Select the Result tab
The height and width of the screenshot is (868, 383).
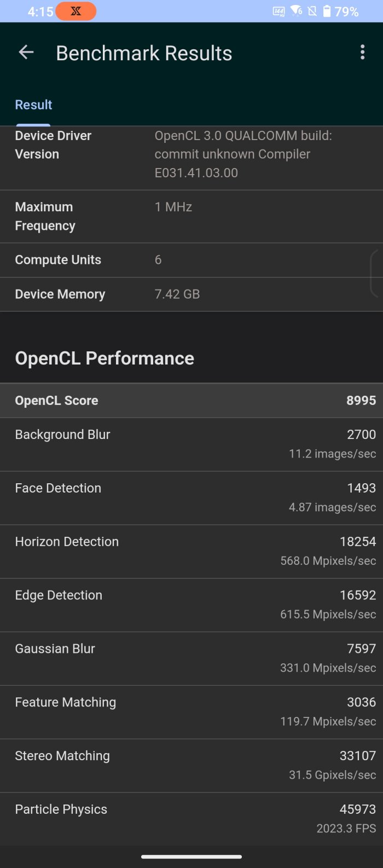point(33,105)
